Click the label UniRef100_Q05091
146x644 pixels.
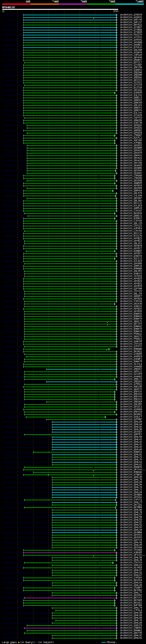[131, 40]
